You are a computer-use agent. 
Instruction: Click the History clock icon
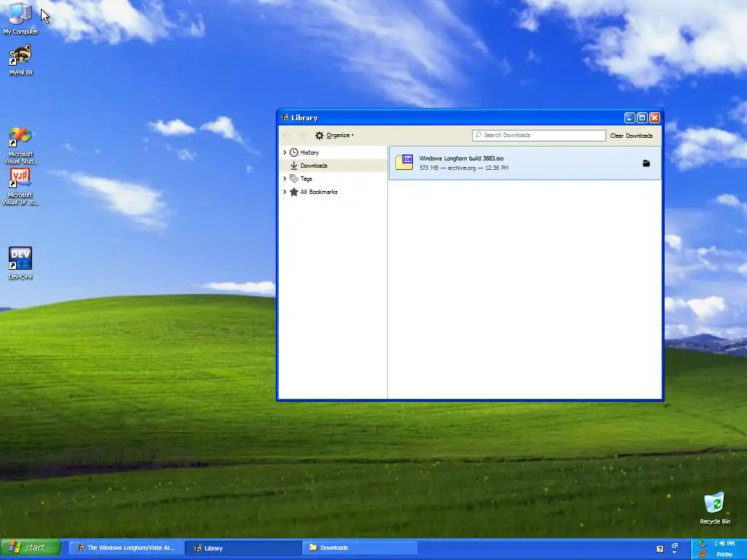click(x=294, y=152)
